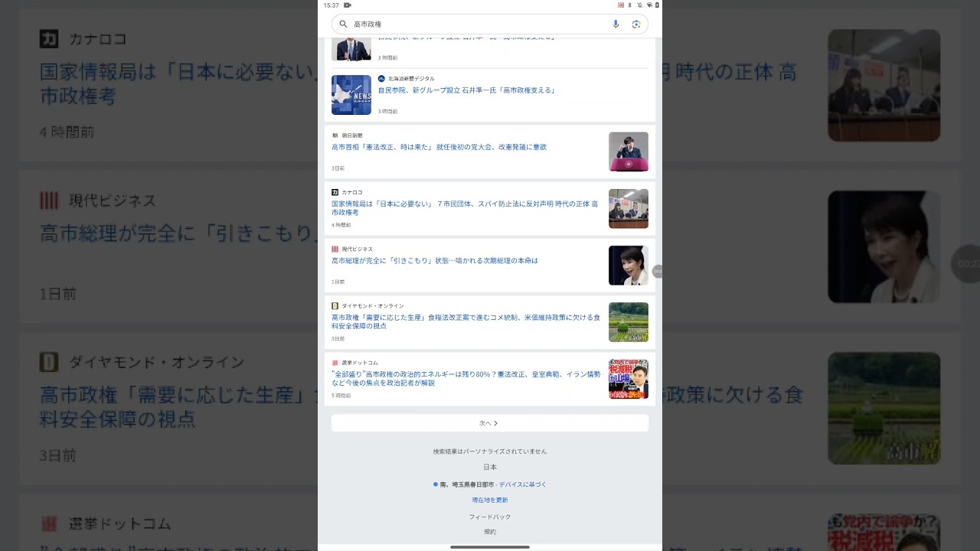Click the 現代ビジネス source name text
980x551 pixels.
(x=357, y=249)
